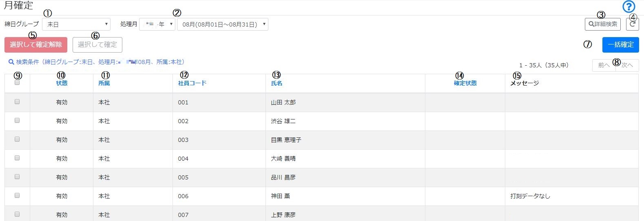Sort by 氏名 column header
This screenshot has height=221, width=644.
pyautogui.click(x=277, y=83)
